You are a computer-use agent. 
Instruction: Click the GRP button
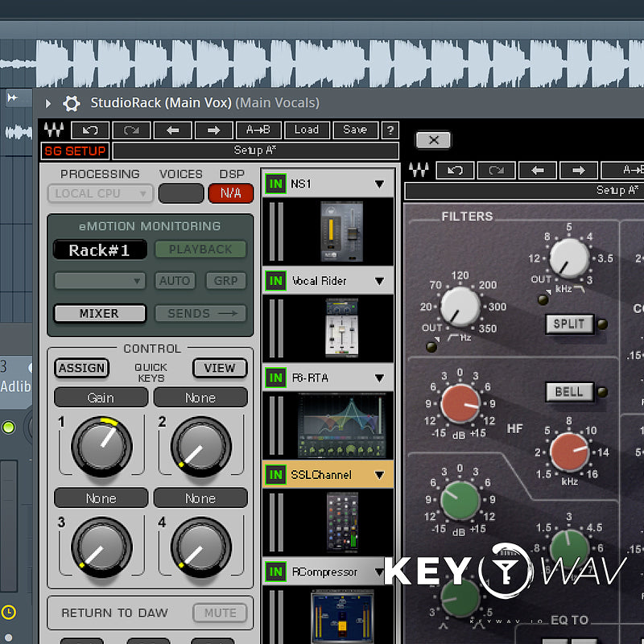coord(226,281)
